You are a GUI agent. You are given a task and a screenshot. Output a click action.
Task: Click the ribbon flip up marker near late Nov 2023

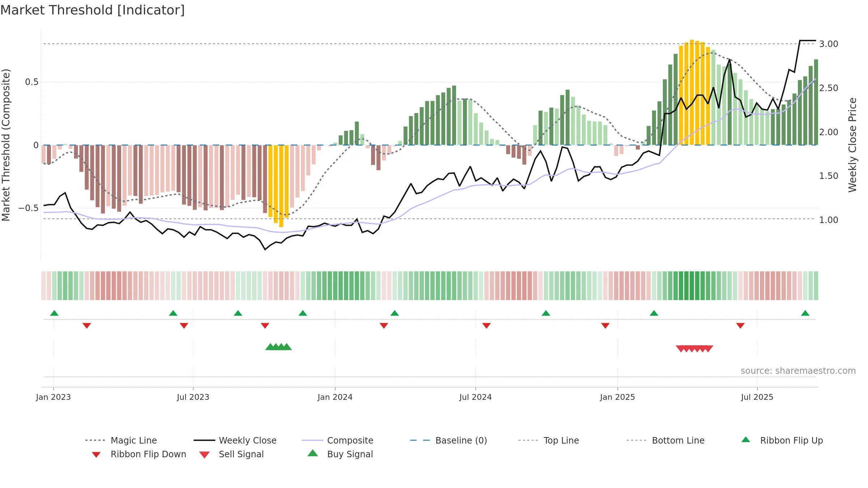[303, 313]
